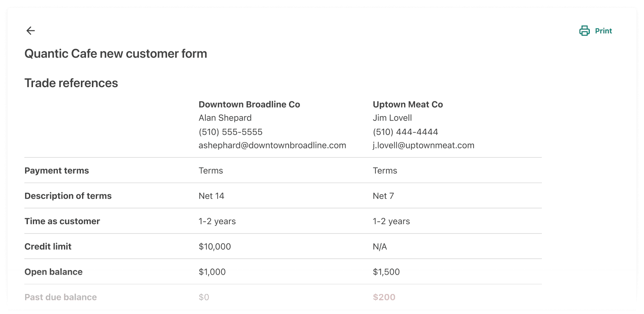Click Downtown Broadline phone number (510) 555-5555
The height and width of the screenshot is (314, 644).
[231, 132]
